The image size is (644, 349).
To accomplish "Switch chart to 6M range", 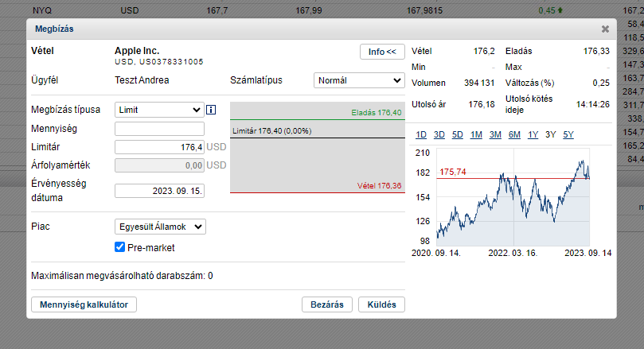I will click(514, 134).
